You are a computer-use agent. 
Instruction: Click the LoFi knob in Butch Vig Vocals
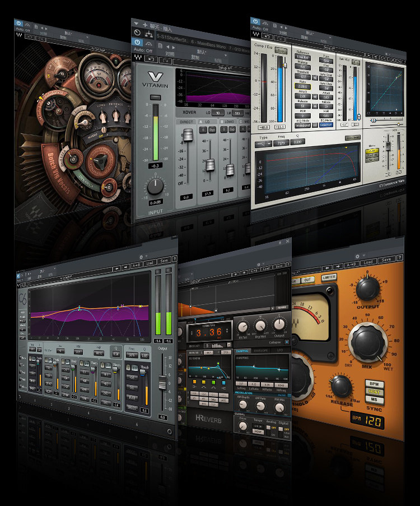(85, 122)
